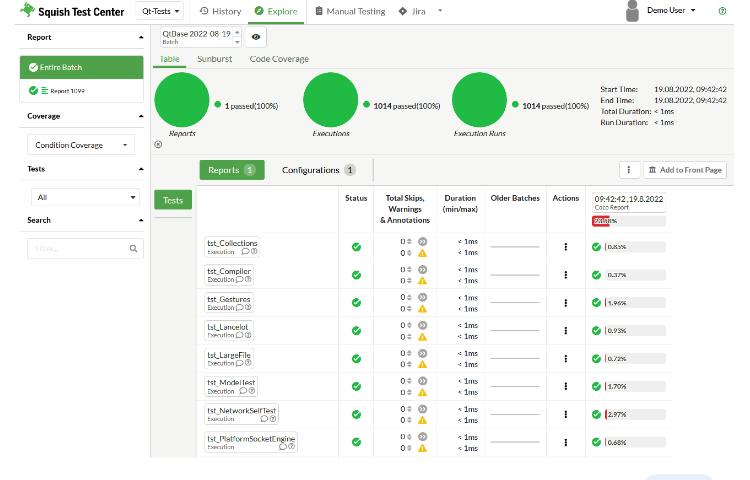This screenshot has height=480, width=750.
Task: Open tst_Gestures execution
Action: click(x=229, y=303)
